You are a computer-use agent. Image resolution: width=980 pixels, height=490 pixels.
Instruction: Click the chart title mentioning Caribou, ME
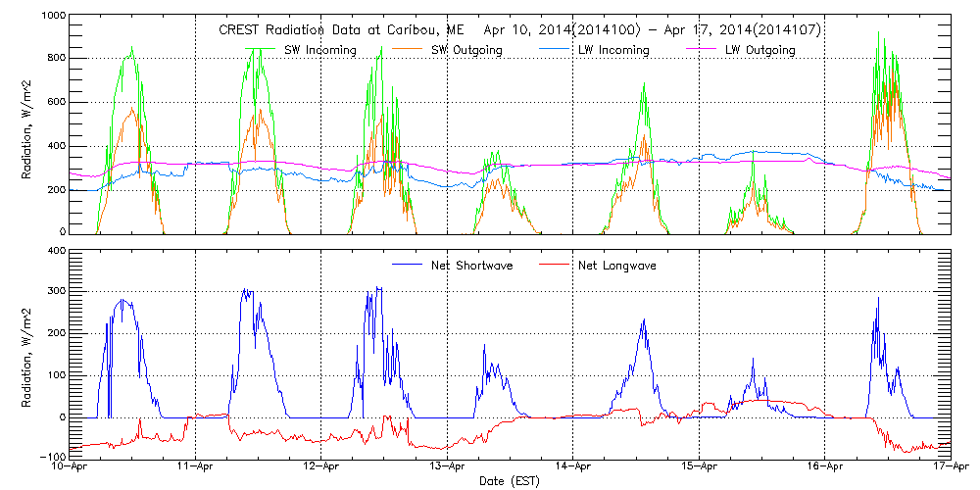click(519, 30)
